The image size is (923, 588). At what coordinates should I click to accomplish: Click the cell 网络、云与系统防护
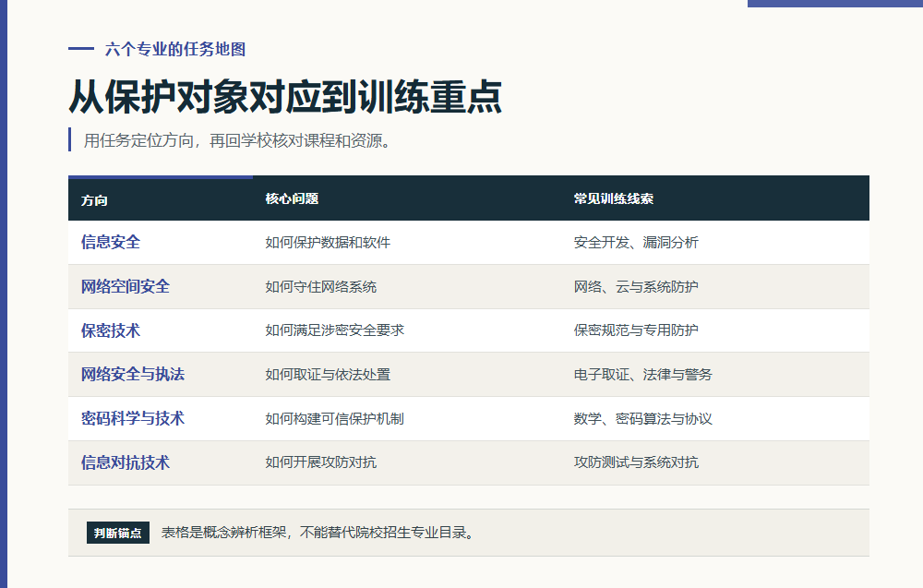(x=636, y=287)
